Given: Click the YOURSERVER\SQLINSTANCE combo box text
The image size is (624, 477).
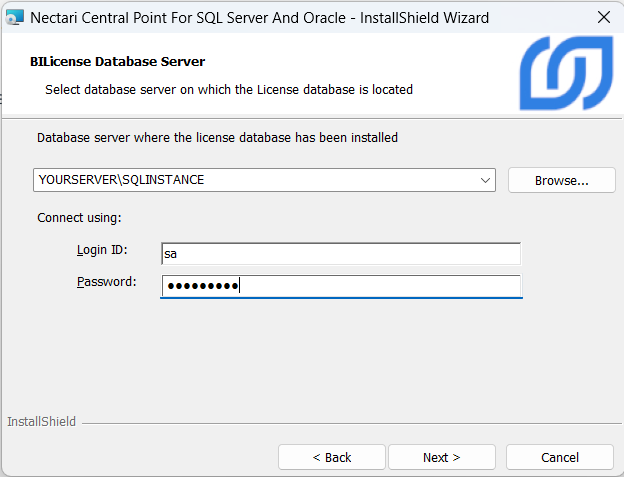Looking at the screenshot, I should [120, 180].
